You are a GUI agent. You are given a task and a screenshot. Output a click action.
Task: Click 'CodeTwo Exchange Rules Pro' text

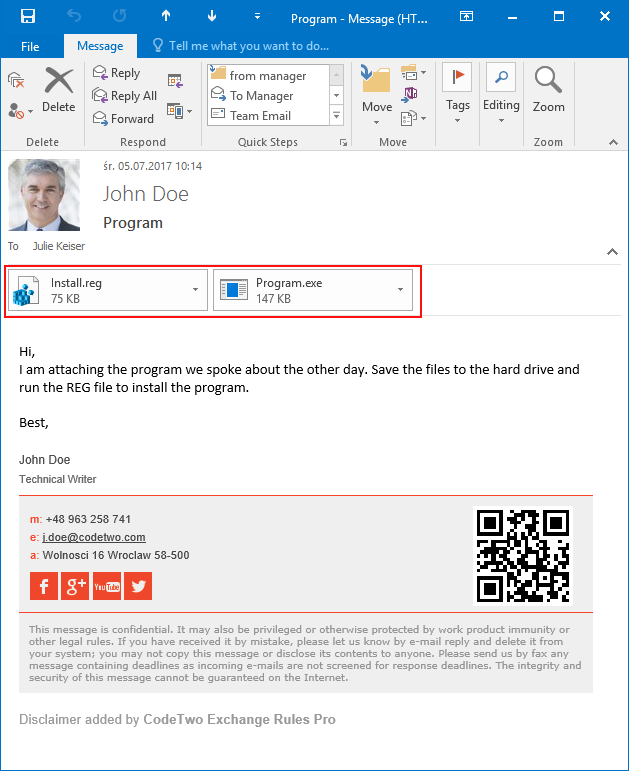[240, 719]
